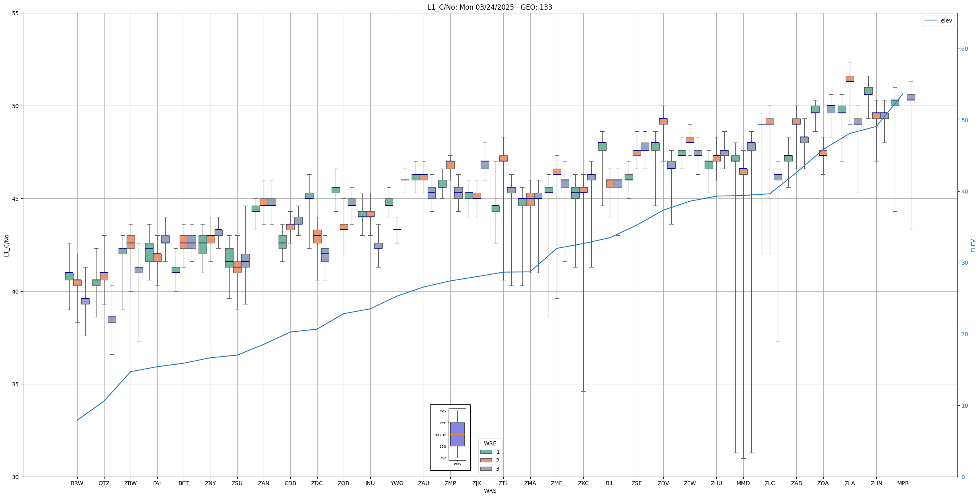Click the elev legend entry

946,20
